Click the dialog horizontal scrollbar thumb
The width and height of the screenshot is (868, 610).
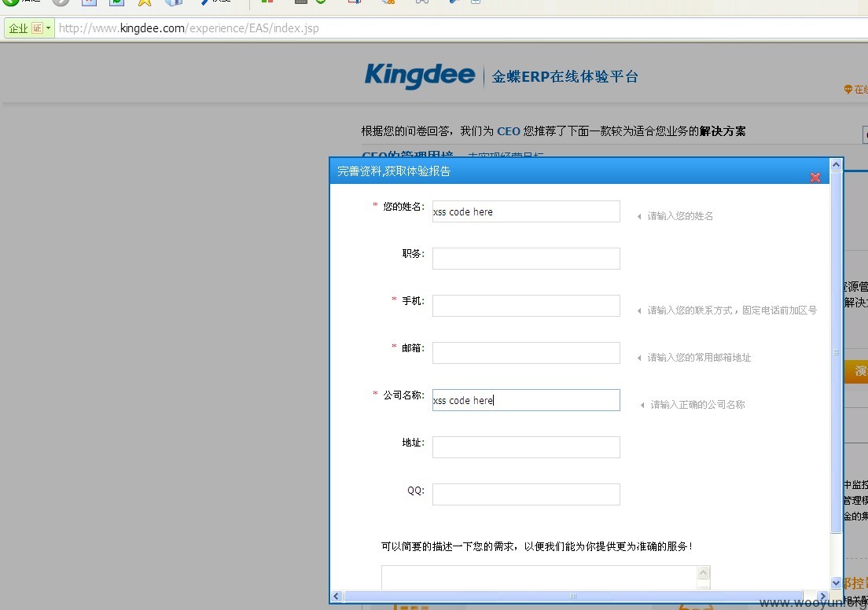point(573,596)
